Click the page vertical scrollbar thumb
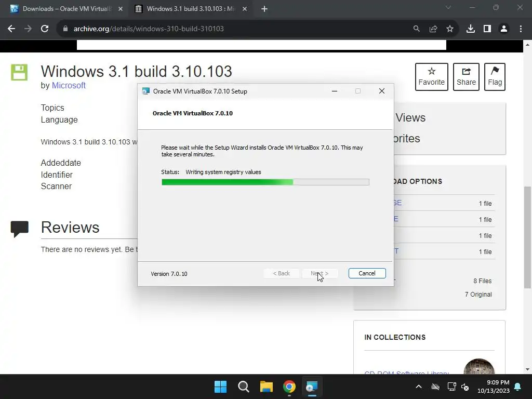The width and height of the screenshot is (532, 399). point(528,237)
